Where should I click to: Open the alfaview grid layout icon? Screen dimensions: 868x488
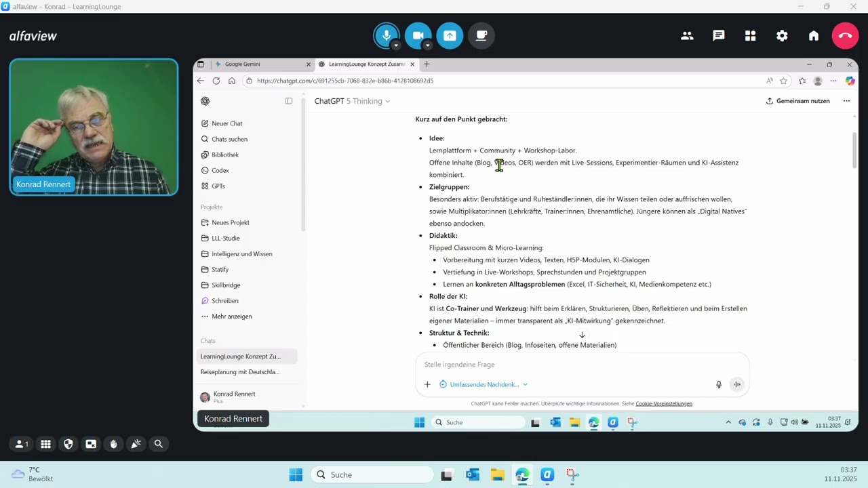point(45,444)
